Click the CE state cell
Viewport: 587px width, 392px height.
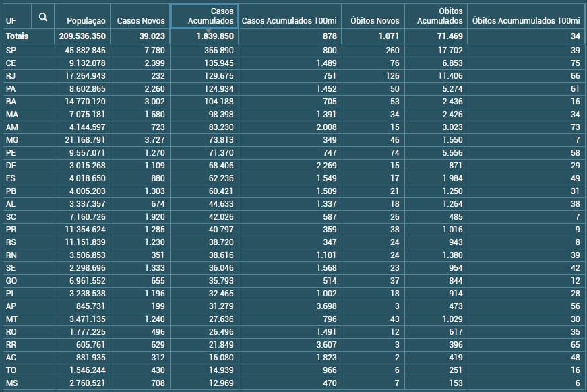click(x=11, y=63)
